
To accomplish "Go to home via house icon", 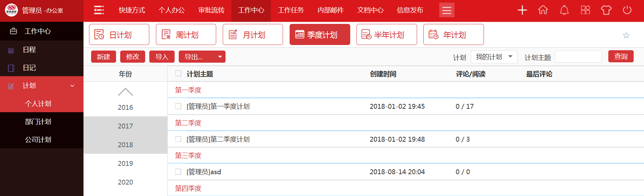I will coord(543,10).
